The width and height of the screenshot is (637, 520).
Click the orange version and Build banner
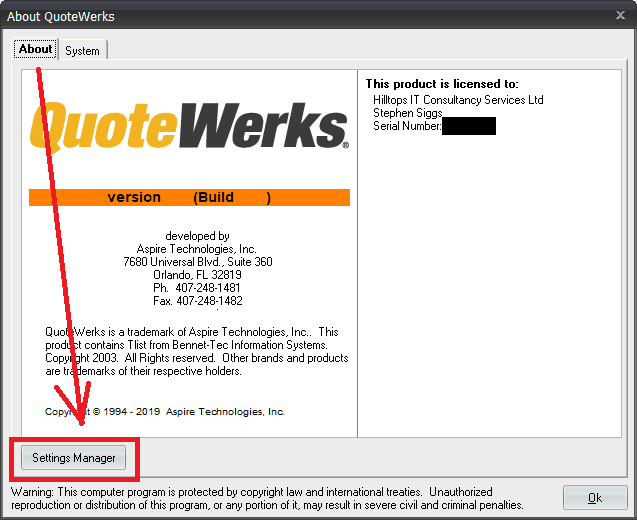pos(189,197)
